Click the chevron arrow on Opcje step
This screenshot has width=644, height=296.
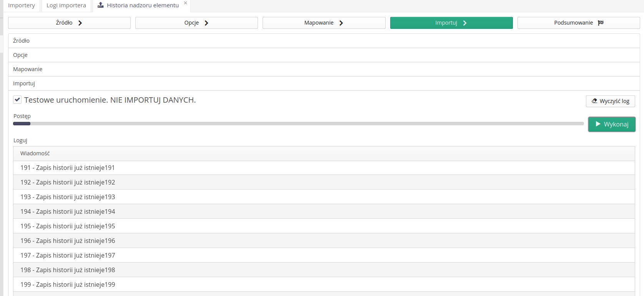coord(206,23)
